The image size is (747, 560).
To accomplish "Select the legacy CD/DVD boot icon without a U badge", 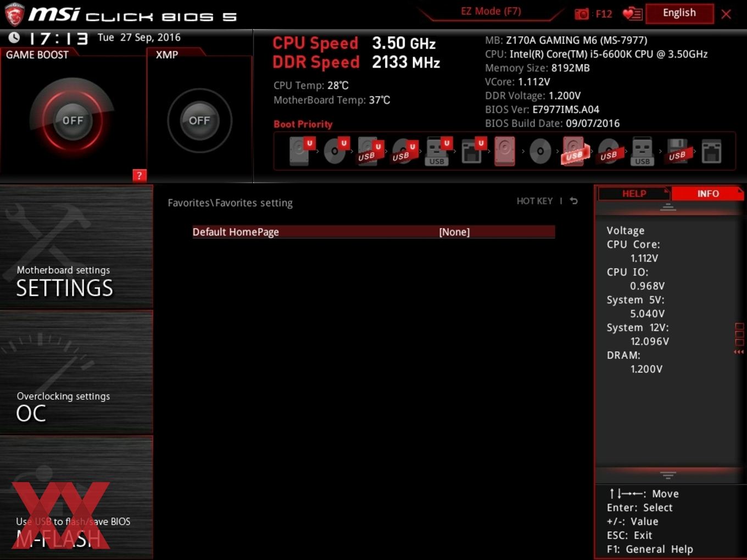I will [x=540, y=151].
